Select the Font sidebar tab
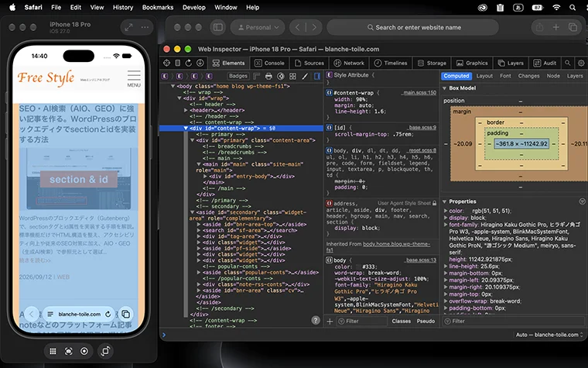This screenshot has width=588, height=368. (x=505, y=76)
